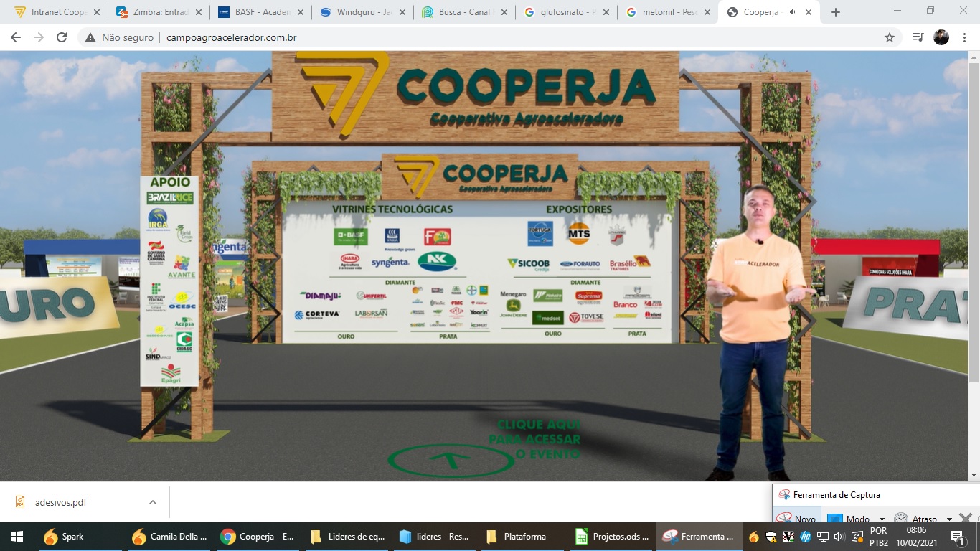Click the Não seguro warning icon
Viewport: 980px width, 551px height.
tap(91, 37)
